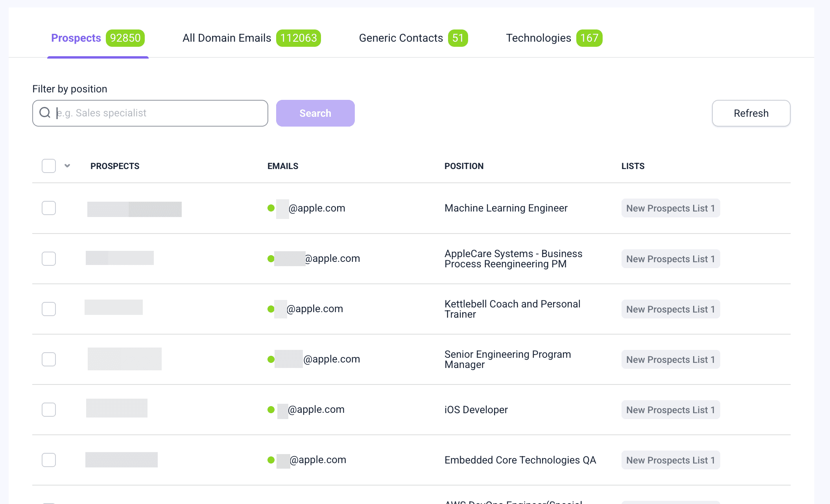Click the Machine Learning Engineer position text

506,208
